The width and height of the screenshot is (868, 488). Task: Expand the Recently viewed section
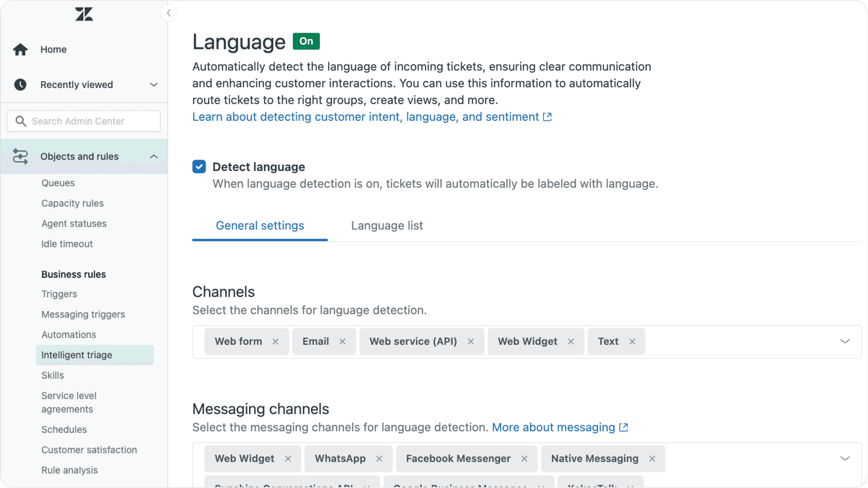tap(153, 85)
